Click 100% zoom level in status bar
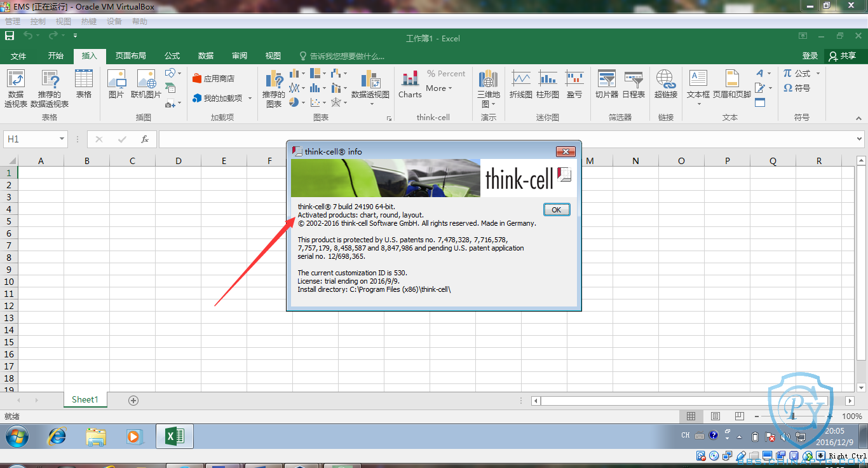 [852, 416]
